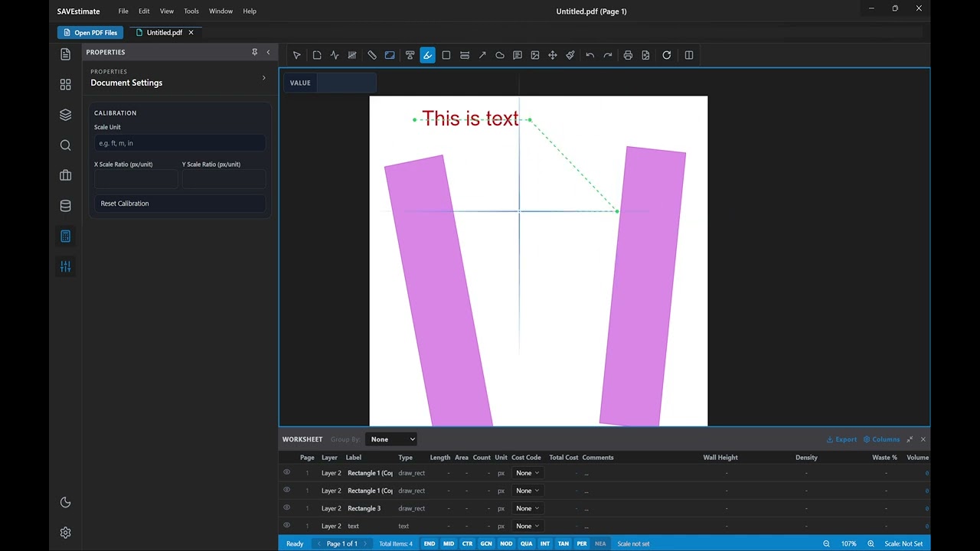This screenshot has width=980, height=551.
Task: Click Open PDF Files button
Action: 90,33
